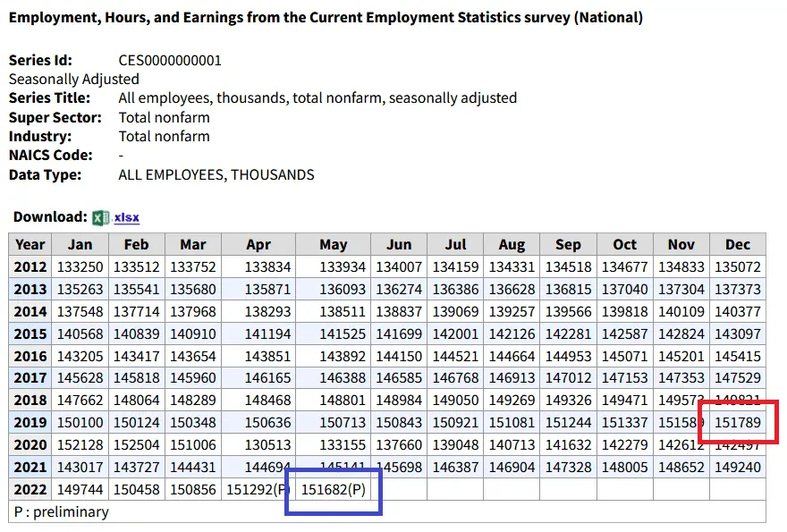Screen dimensions: 787x532
Task: Click preliminary value 151682(P) for May 2022
Action: click(334, 489)
